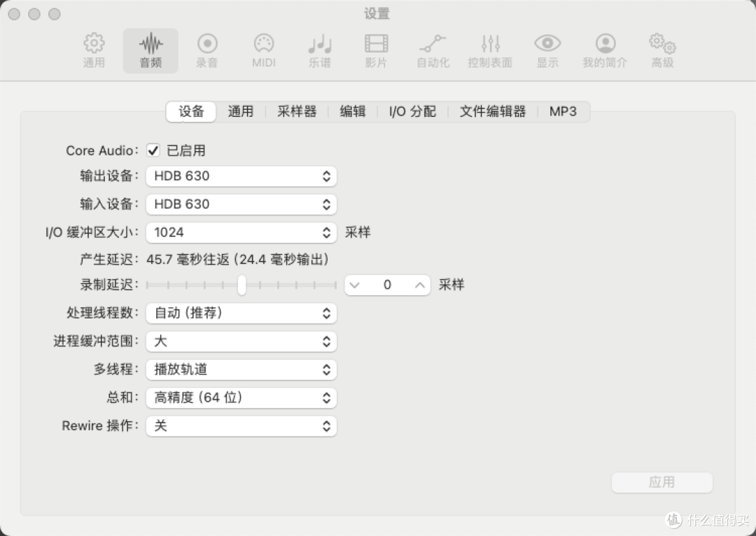Open the MIDI settings icon
This screenshot has height=536, width=756.
point(264,50)
